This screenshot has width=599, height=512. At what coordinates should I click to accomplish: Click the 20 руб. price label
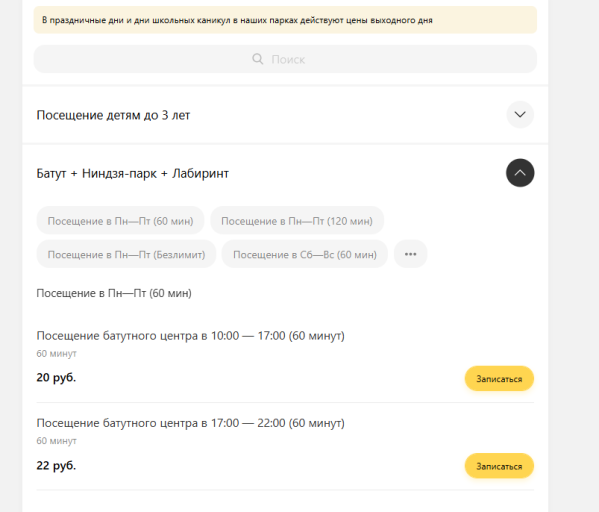pyautogui.click(x=56, y=378)
